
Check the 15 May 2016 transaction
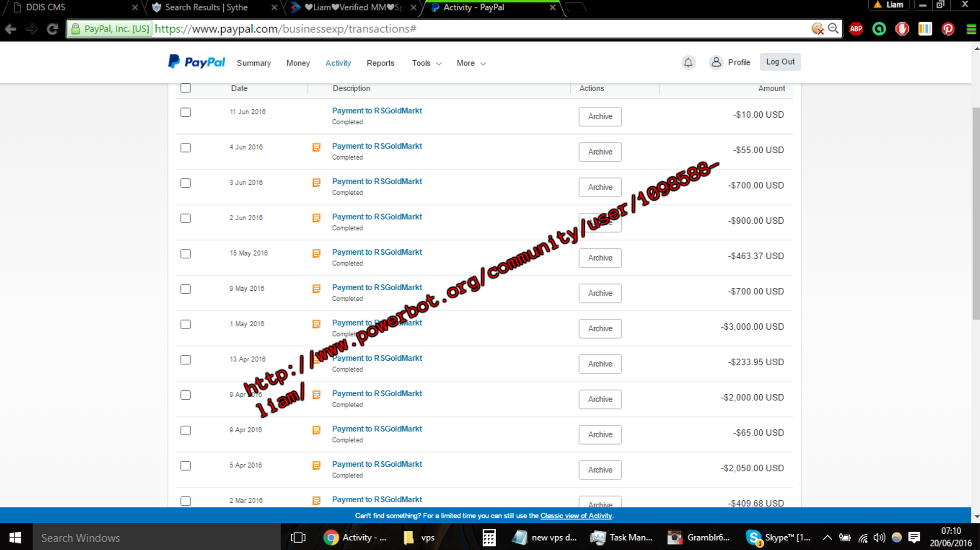tap(186, 254)
